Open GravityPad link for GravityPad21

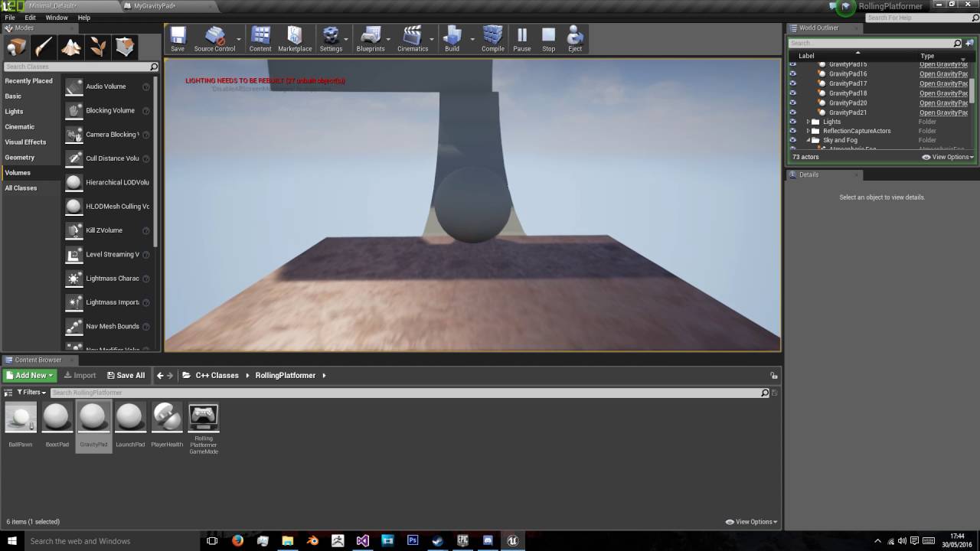coord(943,112)
